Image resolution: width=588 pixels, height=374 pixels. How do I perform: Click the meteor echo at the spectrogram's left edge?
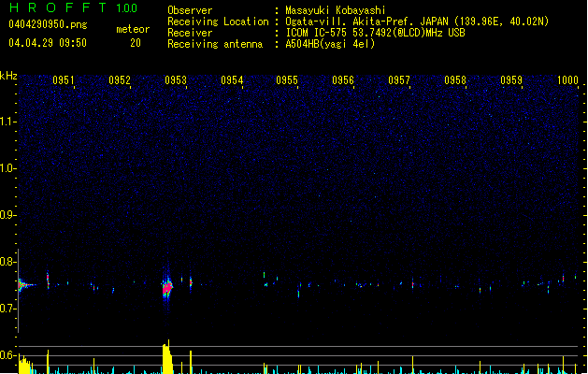coord(24,285)
